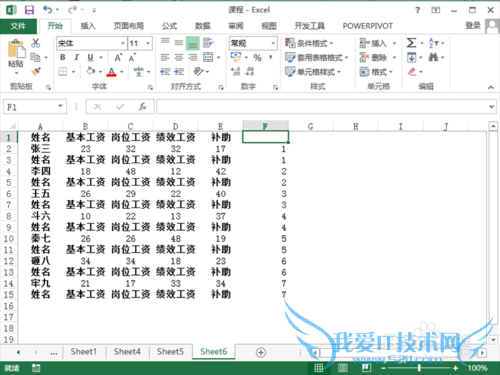Click the Cut scissors icon
The height and width of the screenshot is (375, 500).
click(x=35, y=43)
